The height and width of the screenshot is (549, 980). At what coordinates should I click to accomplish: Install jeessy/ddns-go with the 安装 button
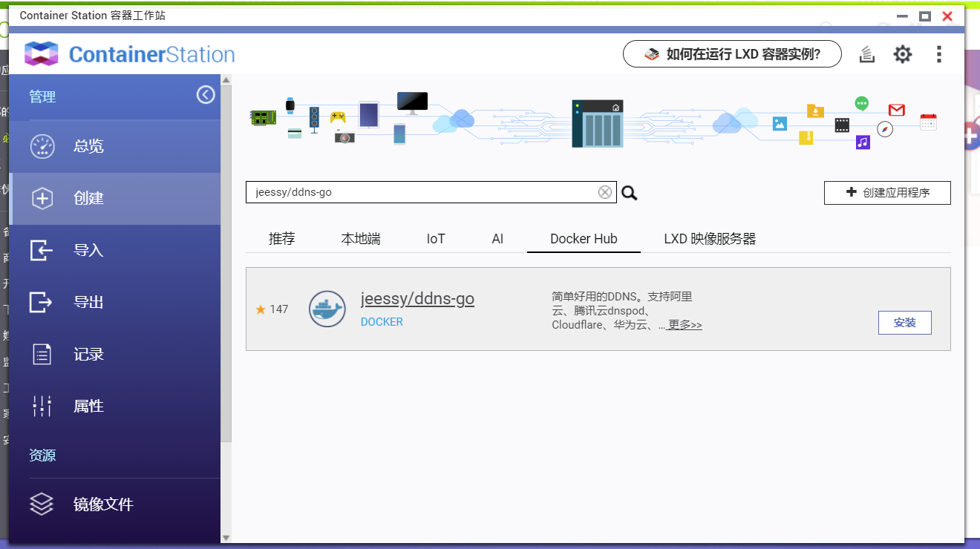(x=904, y=323)
